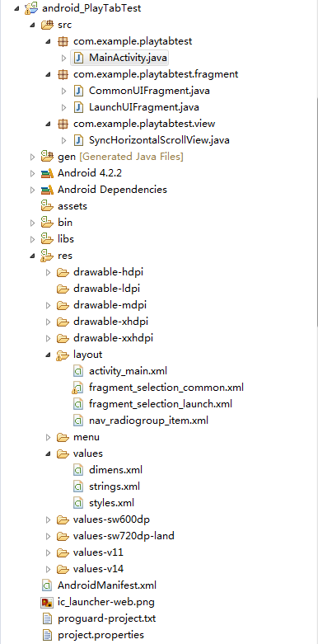The height and width of the screenshot is (644, 318).
Task: Select dimens.xml under values
Action: (115, 470)
